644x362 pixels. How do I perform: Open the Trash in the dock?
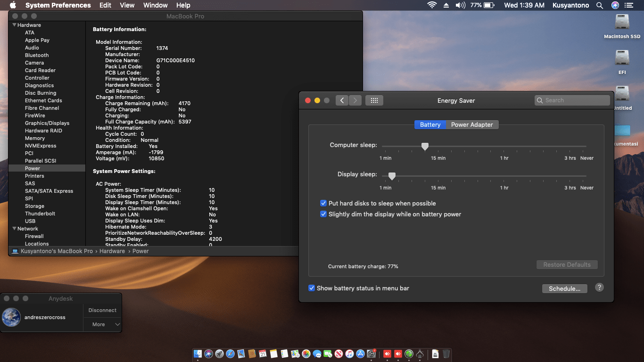tap(446, 354)
